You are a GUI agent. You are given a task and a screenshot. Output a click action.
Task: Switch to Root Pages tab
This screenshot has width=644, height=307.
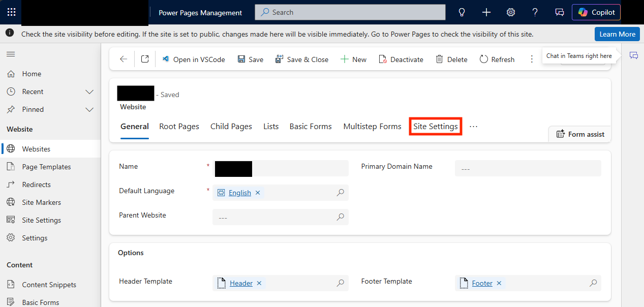[179, 127]
